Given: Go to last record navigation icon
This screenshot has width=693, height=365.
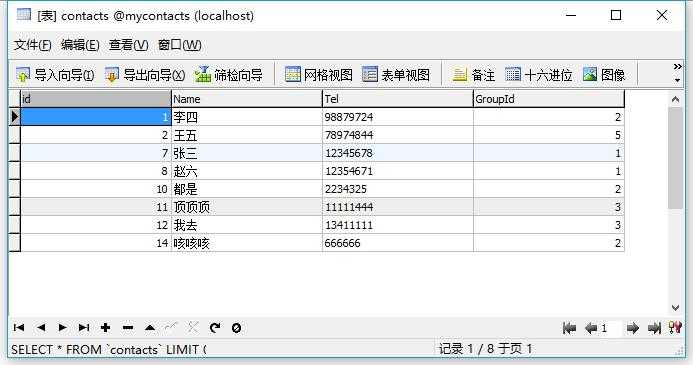Looking at the screenshot, I should [x=84, y=327].
